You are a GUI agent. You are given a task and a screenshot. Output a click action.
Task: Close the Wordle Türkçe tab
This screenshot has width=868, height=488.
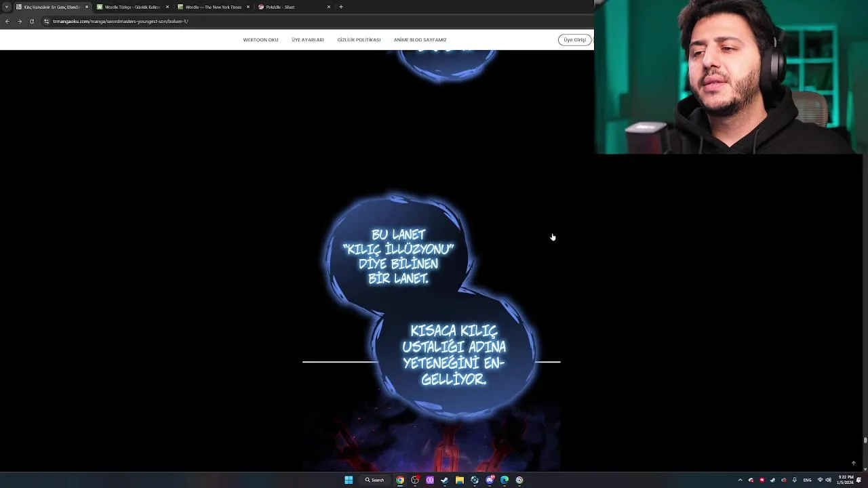tap(167, 7)
